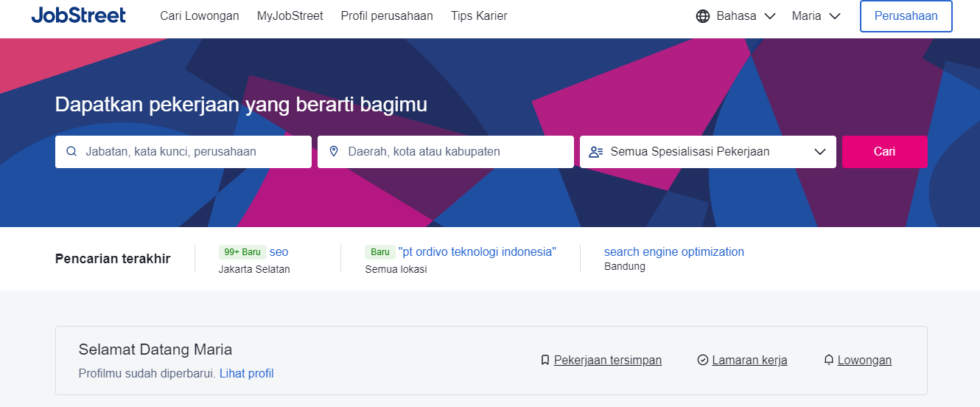
Task: Click the '99+ Baru' badge
Action: [x=242, y=252]
